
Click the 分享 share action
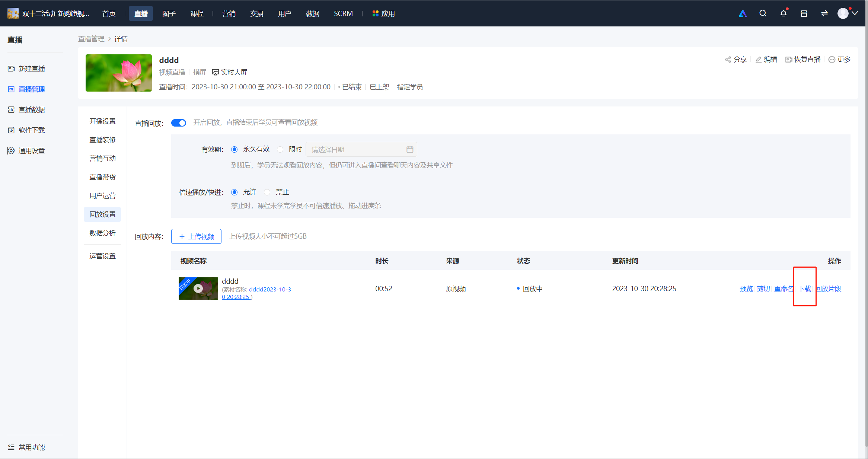(x=736, y=60)
